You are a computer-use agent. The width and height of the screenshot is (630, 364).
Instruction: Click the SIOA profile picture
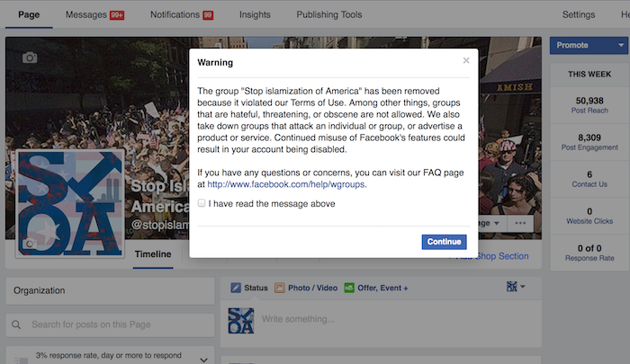click(x=70, y=203)
